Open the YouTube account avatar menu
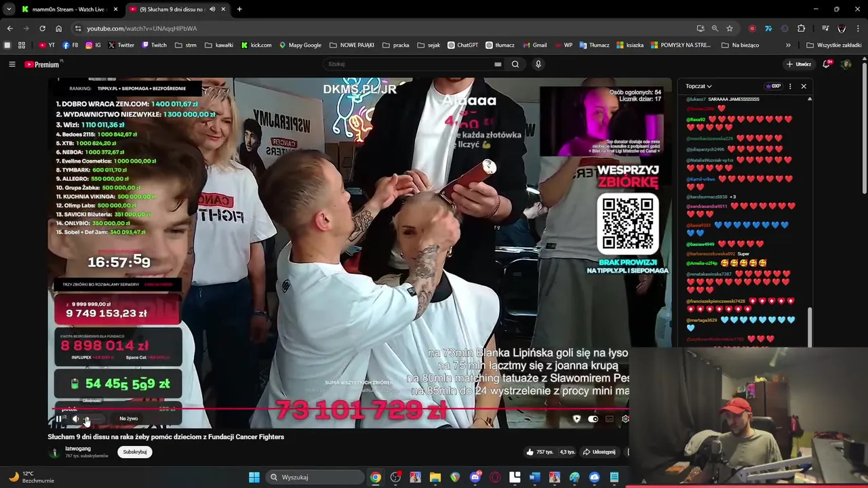Image resolution: width=868 pixels, height=488 pixels. coord(846,64)
